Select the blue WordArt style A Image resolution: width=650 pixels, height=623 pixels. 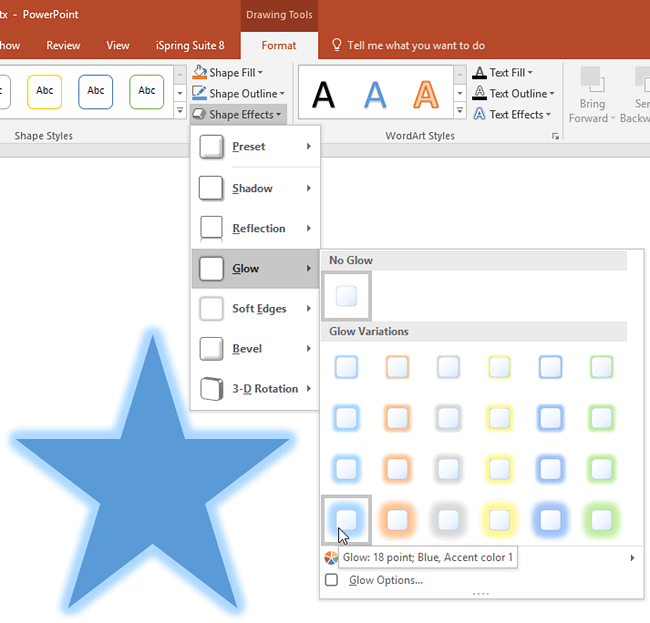pos(375,94)
